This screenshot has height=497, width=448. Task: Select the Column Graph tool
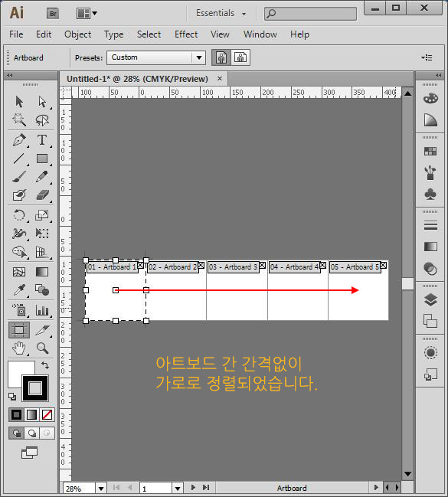pyautogui.click(x=42, y=310)
